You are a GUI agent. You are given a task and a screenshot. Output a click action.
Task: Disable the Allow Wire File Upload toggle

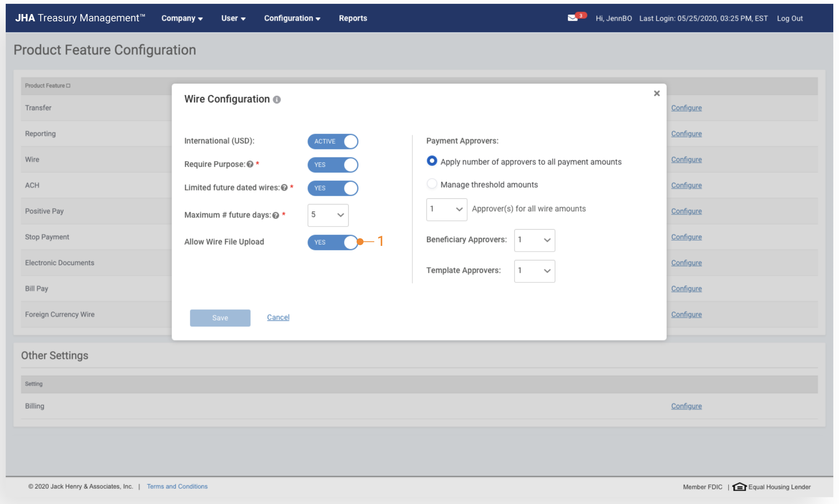[333, 242]
